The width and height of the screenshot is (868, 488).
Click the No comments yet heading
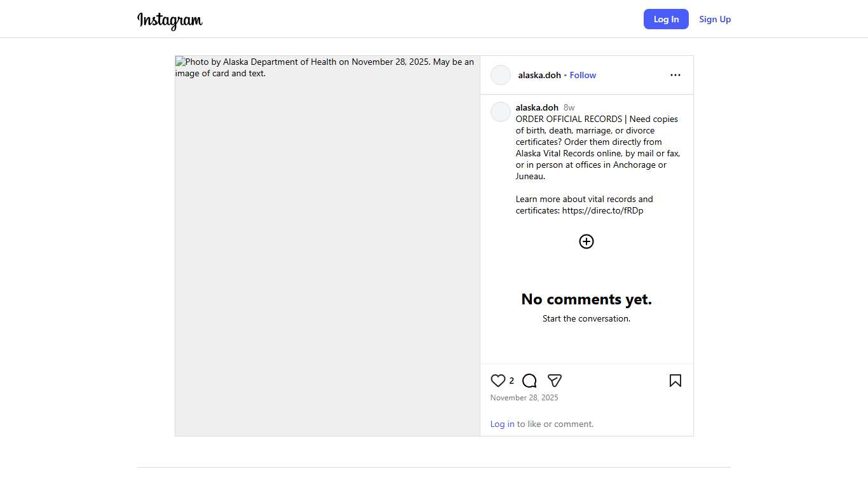pyautogui.click(x=587, y=299)
